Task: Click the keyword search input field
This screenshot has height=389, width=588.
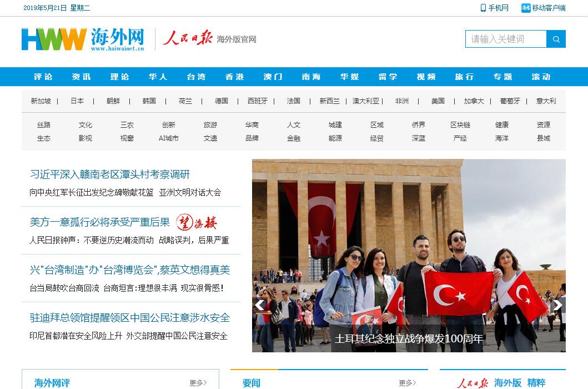Action: (505, 39)
